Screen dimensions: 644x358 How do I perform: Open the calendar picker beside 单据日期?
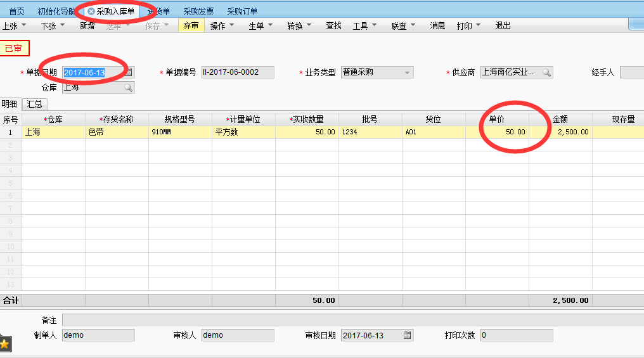coord(129,72)
